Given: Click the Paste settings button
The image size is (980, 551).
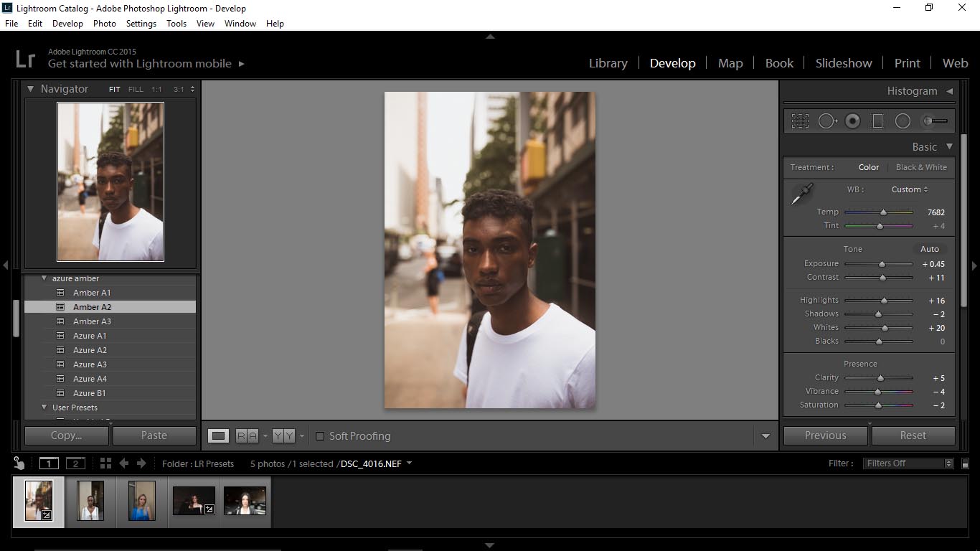Looking at the screenshot, I should (154, 435).
